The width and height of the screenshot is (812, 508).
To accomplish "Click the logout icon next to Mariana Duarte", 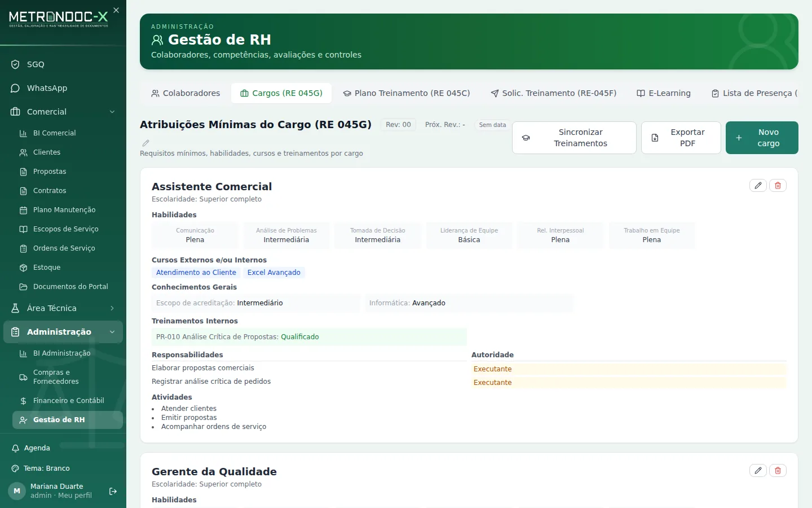I will point(113,491).
